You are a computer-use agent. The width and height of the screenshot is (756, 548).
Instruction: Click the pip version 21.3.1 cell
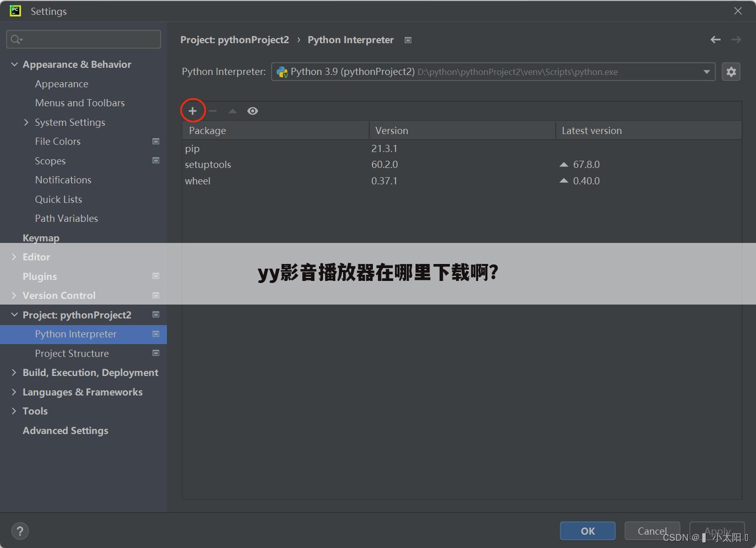coord(384,148)
